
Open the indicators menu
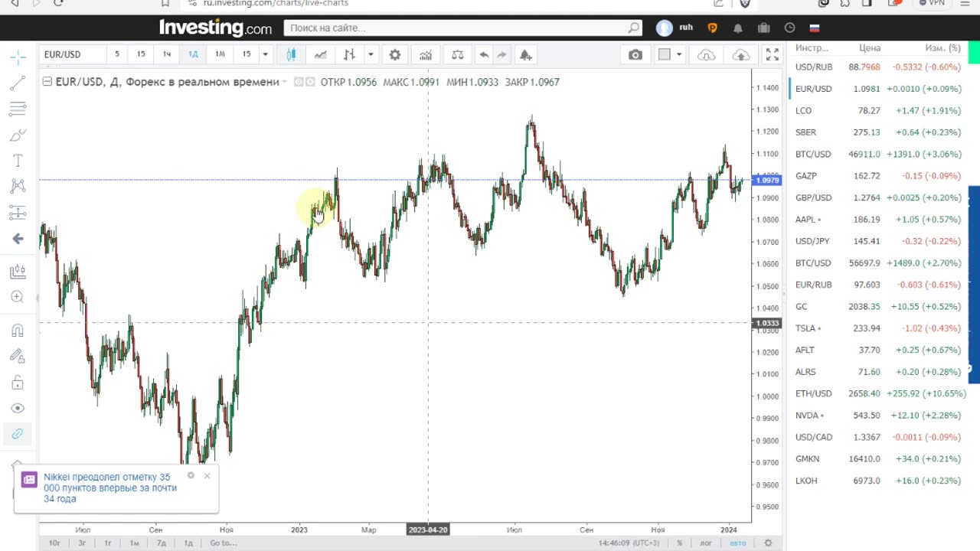[x=426, y=54]
